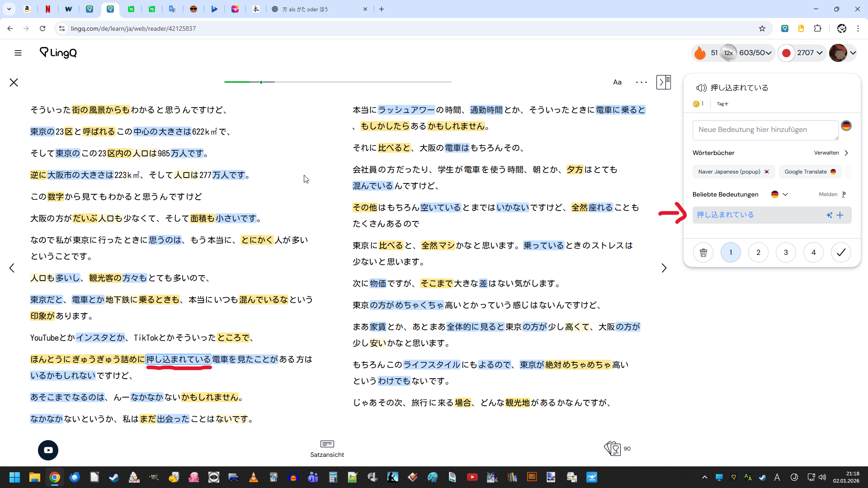Set word status to level 3
This screenshot has height=488, width=868.
tap(786, 253)
